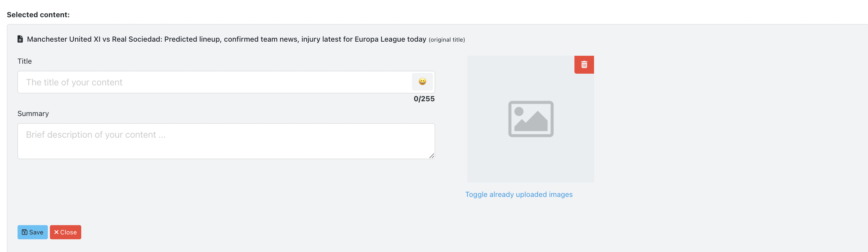The width and height of the screenshot is (868, 252).
Task: Click the "Selected content:" heading
Action: click(x=38, y=15)
